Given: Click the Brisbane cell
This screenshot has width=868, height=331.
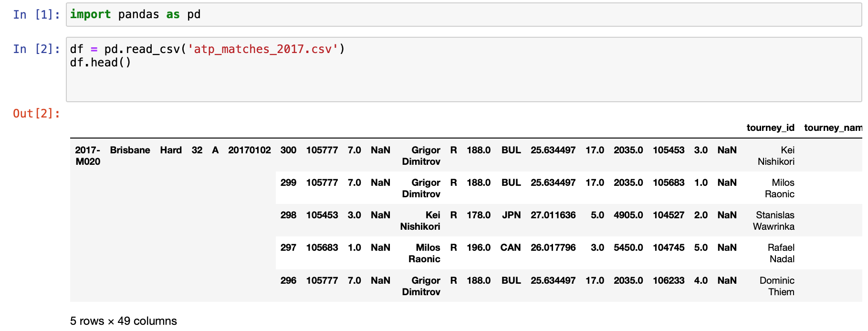Looking at the screenshot, I should tap(130, 150).
